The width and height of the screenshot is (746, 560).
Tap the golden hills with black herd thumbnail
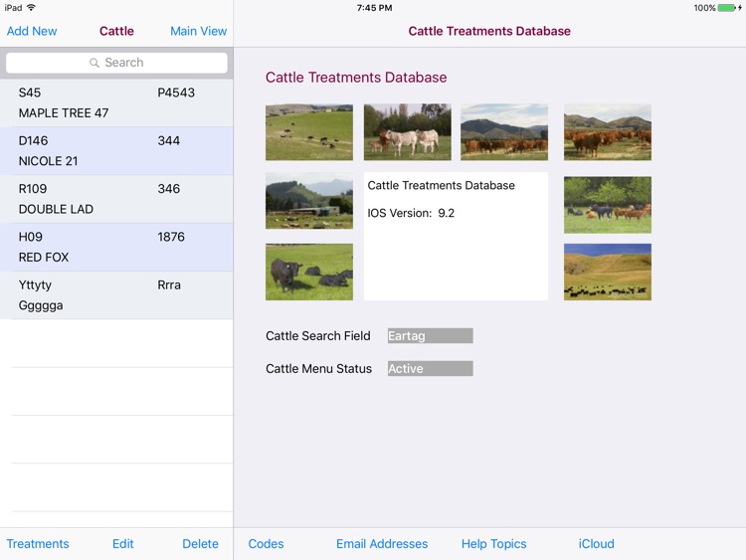coord(608,272)
